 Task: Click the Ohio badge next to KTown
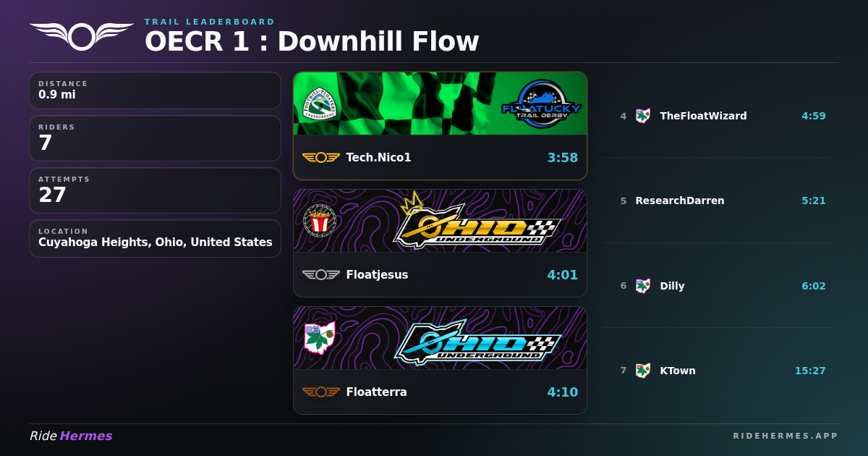coord(643,371)
